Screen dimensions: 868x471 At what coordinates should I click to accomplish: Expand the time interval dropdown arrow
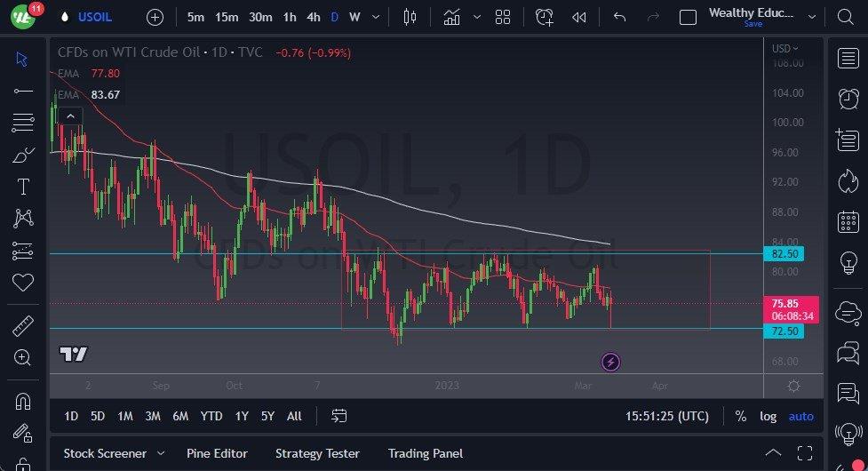(378, 17)
